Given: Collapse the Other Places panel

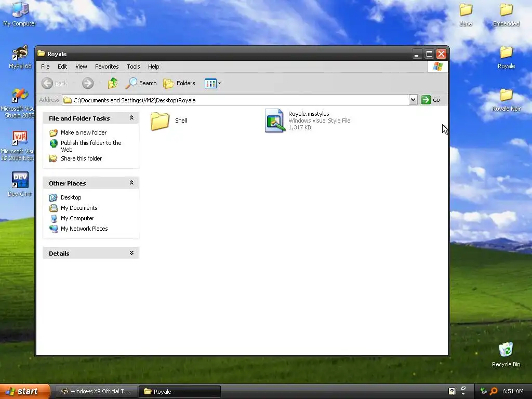Looking at the screenshot, I should (x=131, y=183).
